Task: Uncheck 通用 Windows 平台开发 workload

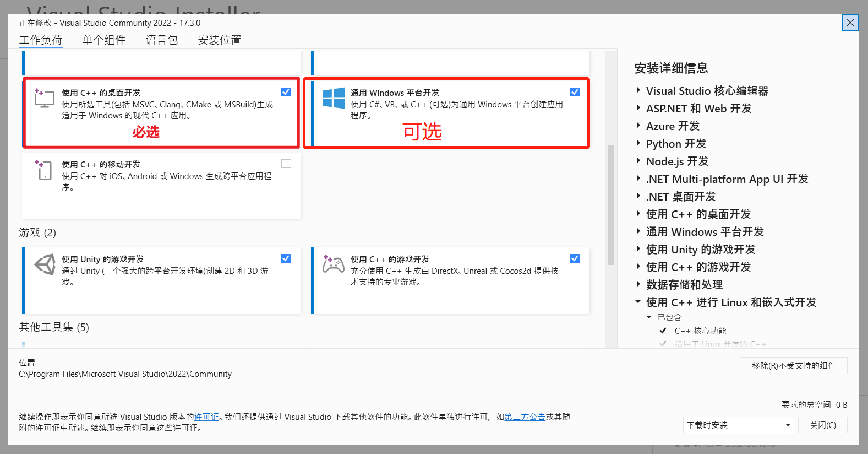Action: coord(575,92)
